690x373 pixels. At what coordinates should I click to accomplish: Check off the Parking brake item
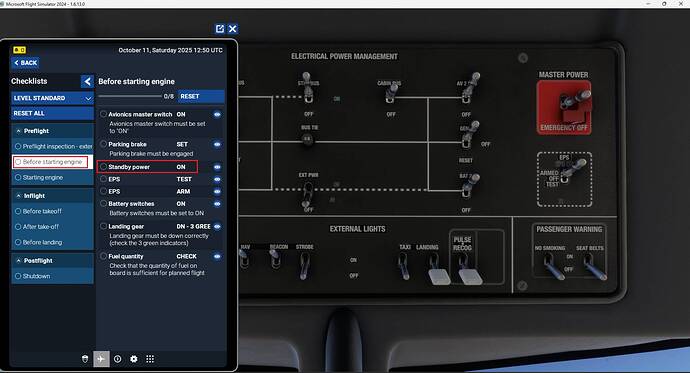coord(103,144)
